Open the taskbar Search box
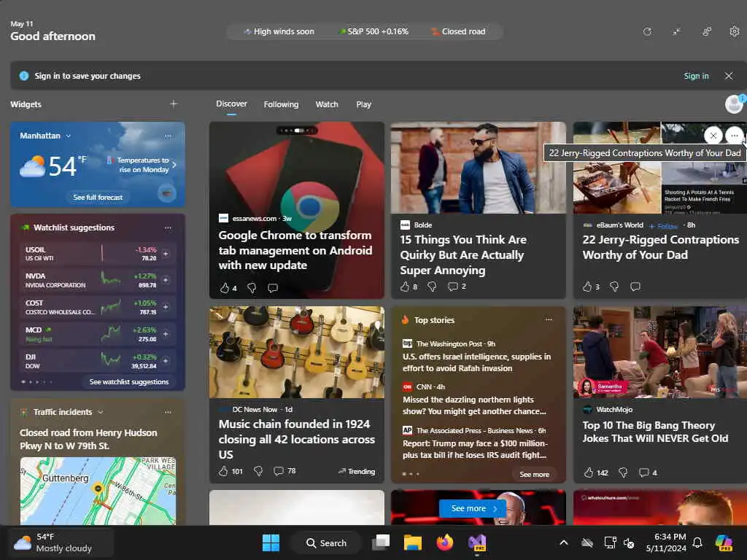The width and height of the screenshot is (747, 560). [x=326, y=542]
